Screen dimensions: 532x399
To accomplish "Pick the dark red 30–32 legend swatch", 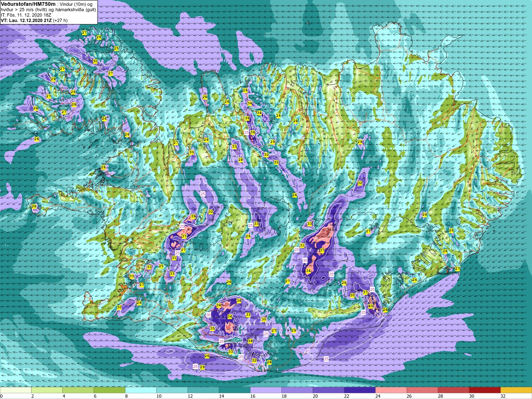I will pyautogui.click(x=485, y=390).
